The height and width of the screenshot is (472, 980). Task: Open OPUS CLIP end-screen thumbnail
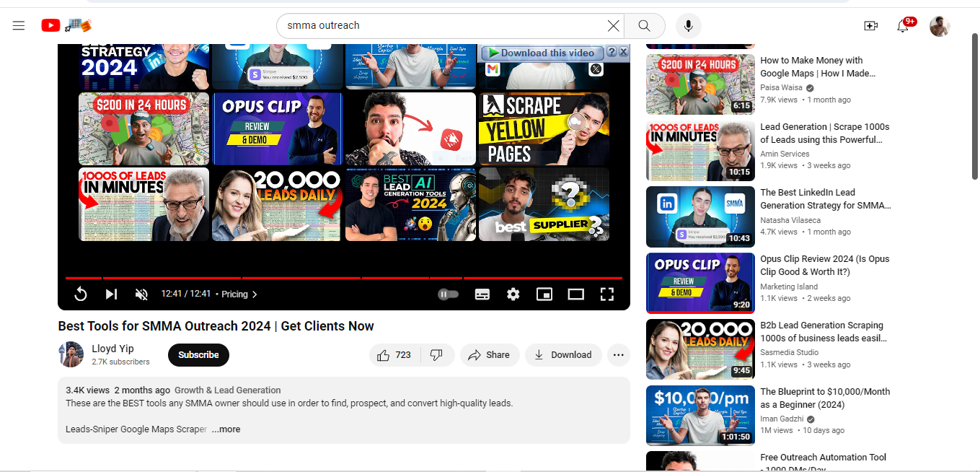[x=277, y=129]
